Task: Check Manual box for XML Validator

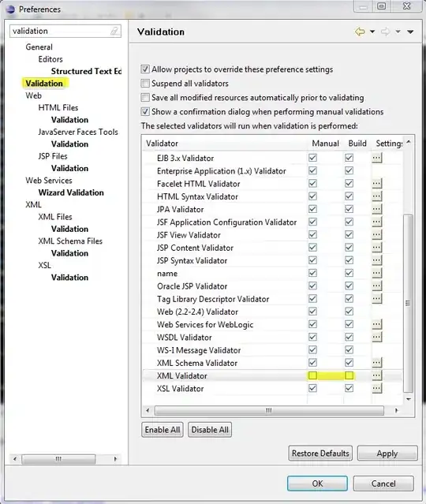Action: 312,375
